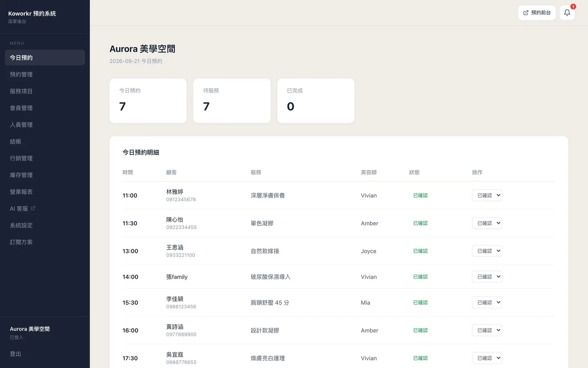
Task: Go to 行銷管理
Action: (45, 159)
